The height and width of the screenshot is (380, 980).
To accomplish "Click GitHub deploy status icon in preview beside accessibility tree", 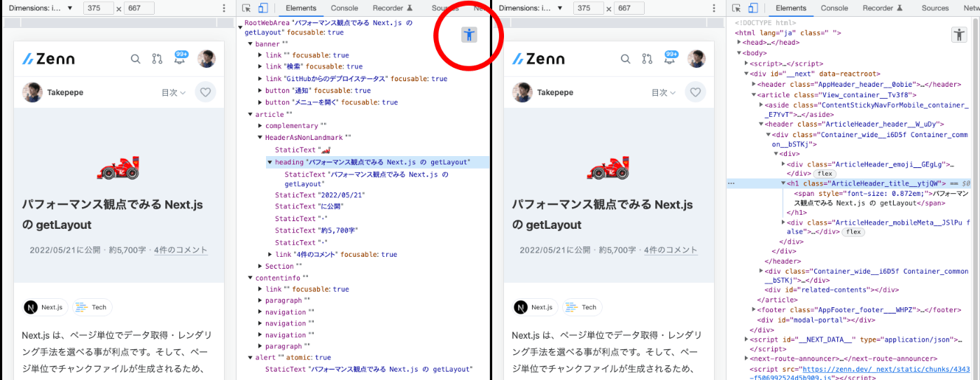I will pos(157,59).
